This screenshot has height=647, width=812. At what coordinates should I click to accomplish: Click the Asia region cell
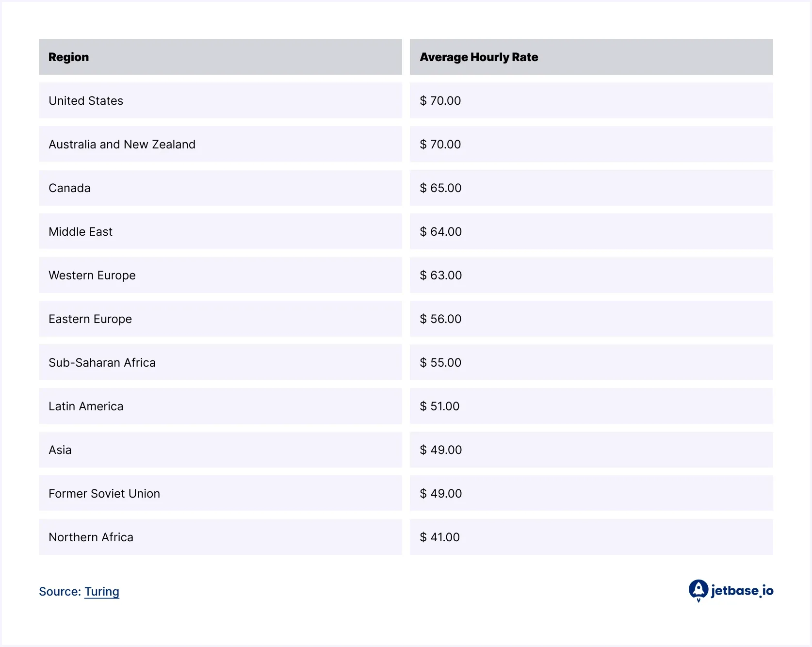(x=60, y=450)
